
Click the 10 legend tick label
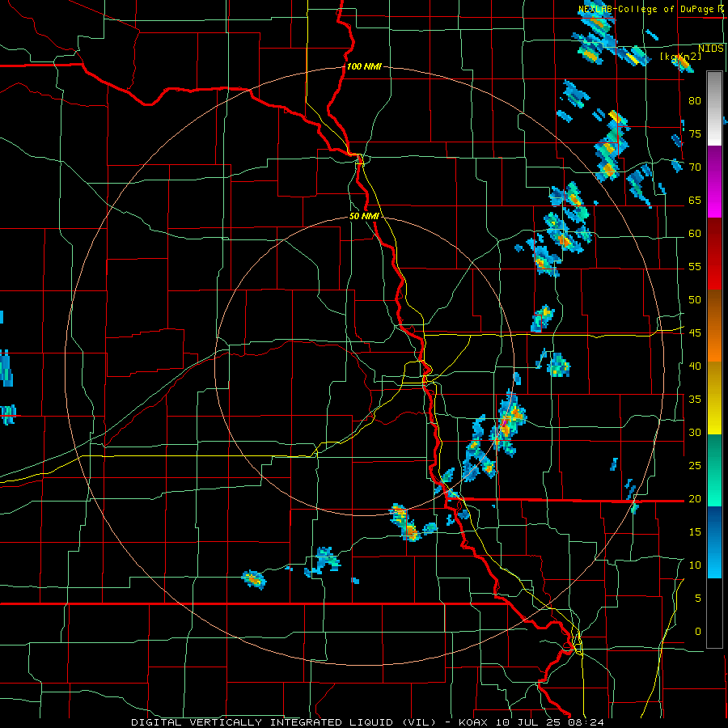pos(695,565)
